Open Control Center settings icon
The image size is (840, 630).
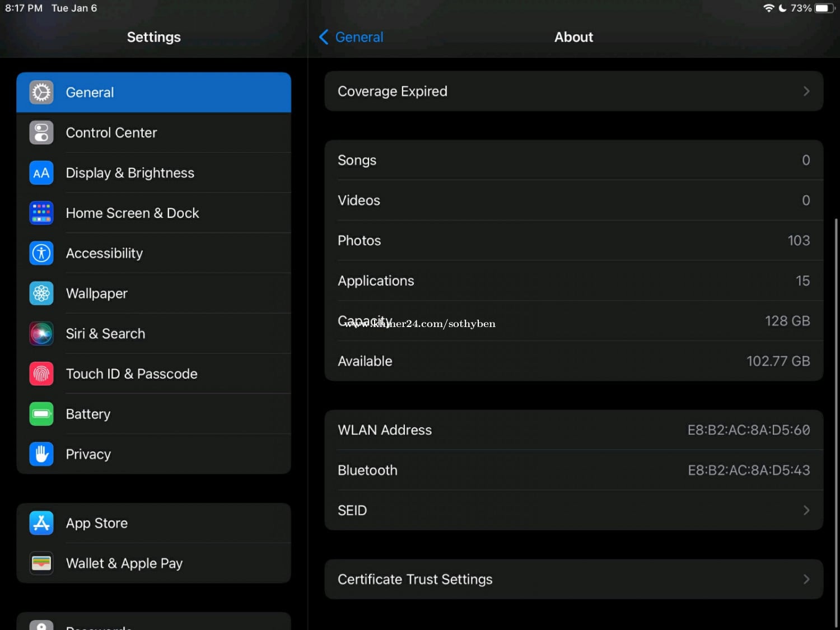[x=41, y=133]
